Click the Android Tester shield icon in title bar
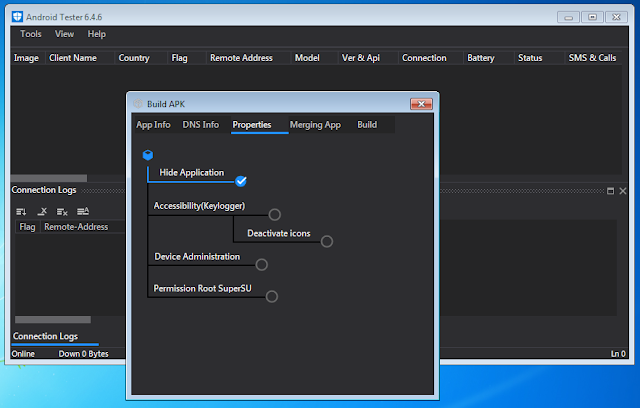The width and height of the screenshot is (640, 408). point(17,17)
